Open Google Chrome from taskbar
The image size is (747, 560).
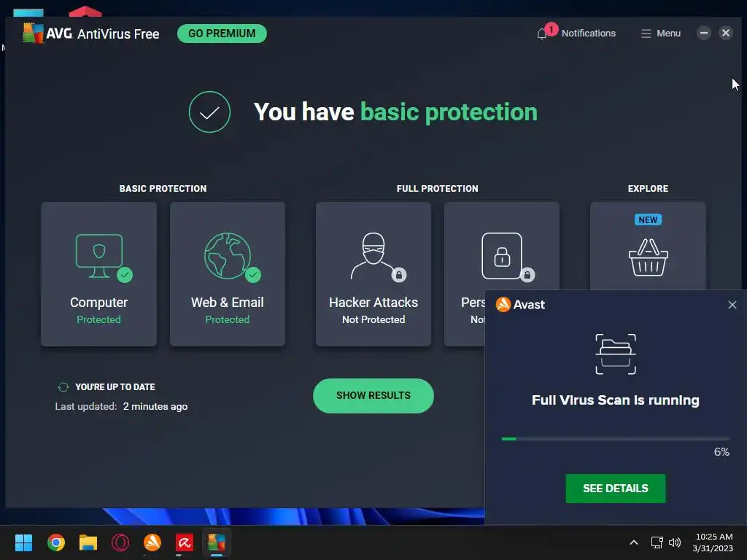click(56, 542)
